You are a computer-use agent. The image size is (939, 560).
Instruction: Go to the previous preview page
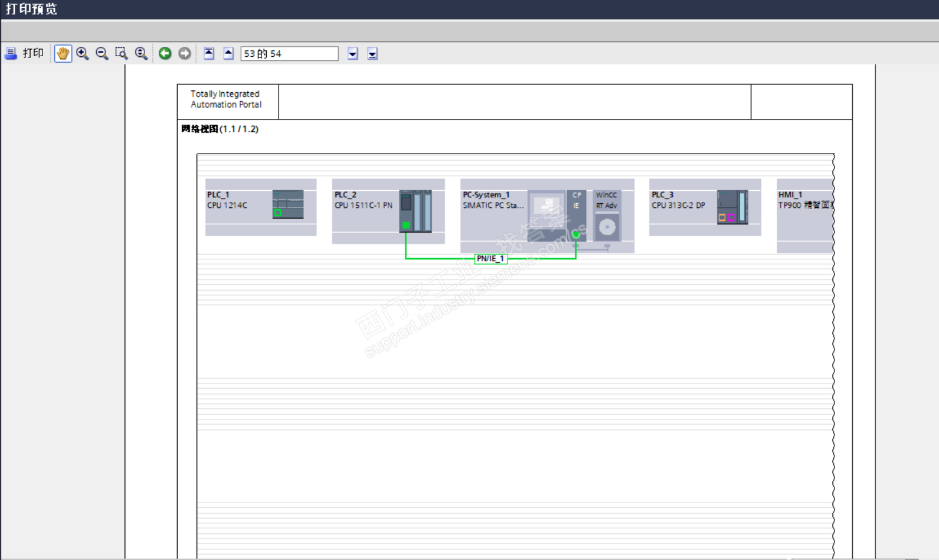click(229, 54)
